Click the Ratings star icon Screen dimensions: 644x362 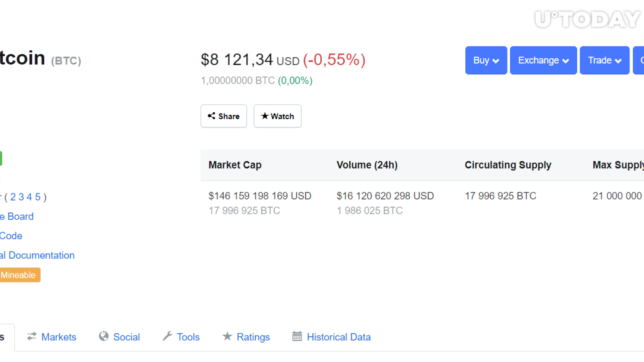tap(227, 336)
